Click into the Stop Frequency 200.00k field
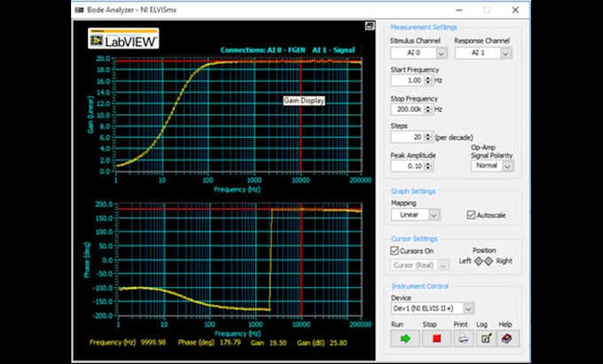Image resolution: width=603 pixels, height=364 pixels. [407, 109]
